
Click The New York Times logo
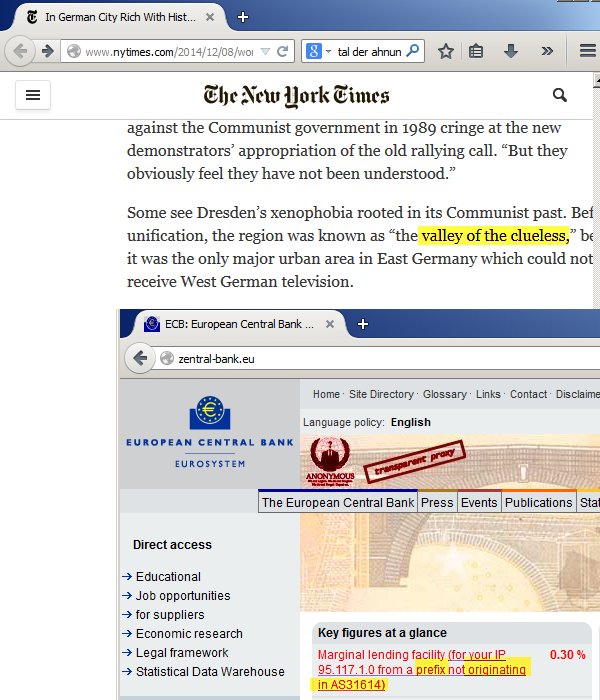tap(296, 96)
